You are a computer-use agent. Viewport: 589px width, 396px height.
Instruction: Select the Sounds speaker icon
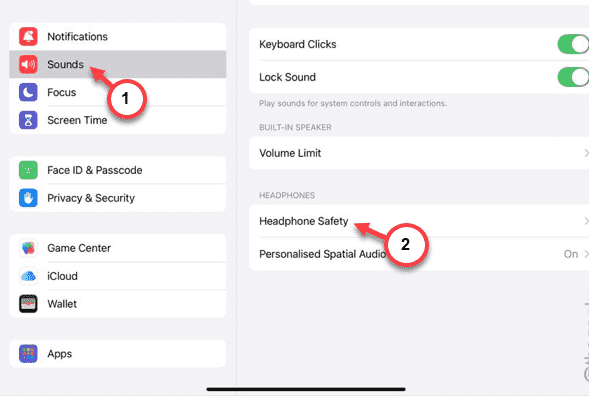click(28, 64)
